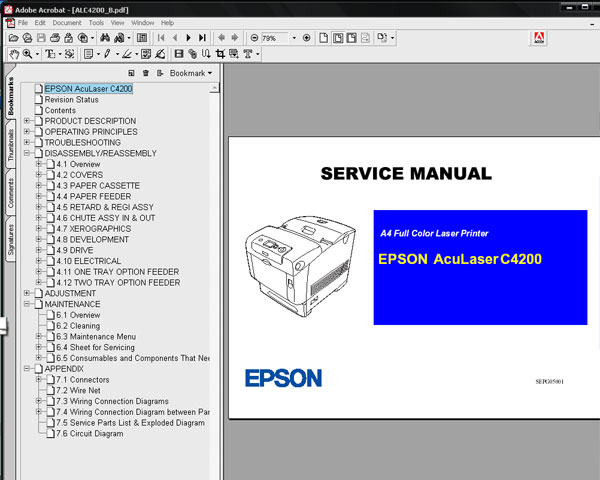600x480 pixels.
Task: Open the Help menu
Action: click(167, 23)
